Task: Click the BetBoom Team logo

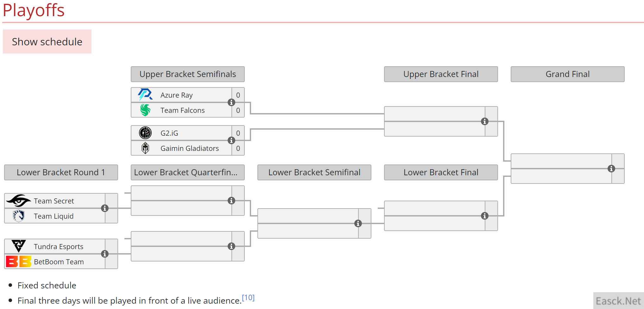Action: click(19, 261)
